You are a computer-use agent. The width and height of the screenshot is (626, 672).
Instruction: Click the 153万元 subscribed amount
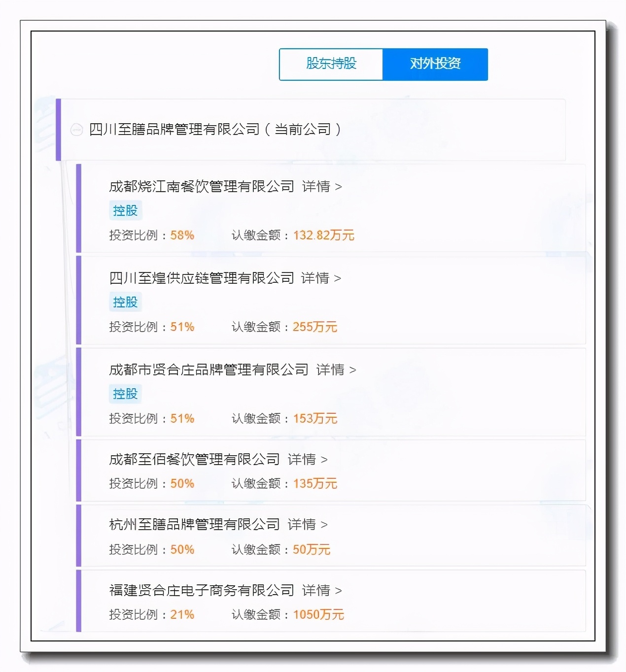click(x=315, y=419)
